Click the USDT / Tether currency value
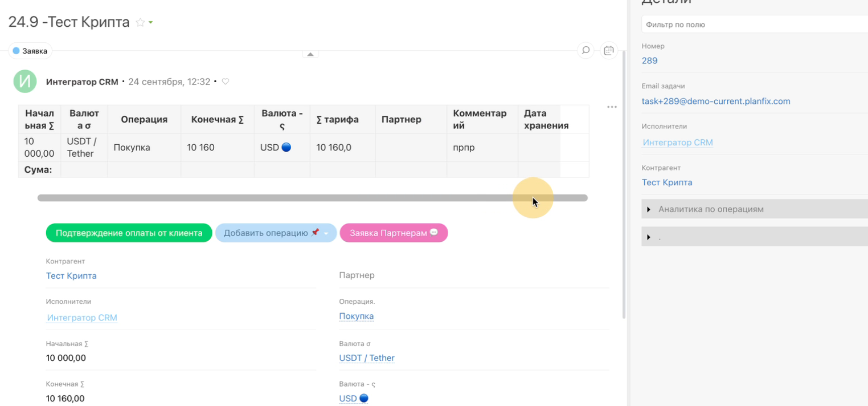The image size is (868, 406). pos(366,358)
